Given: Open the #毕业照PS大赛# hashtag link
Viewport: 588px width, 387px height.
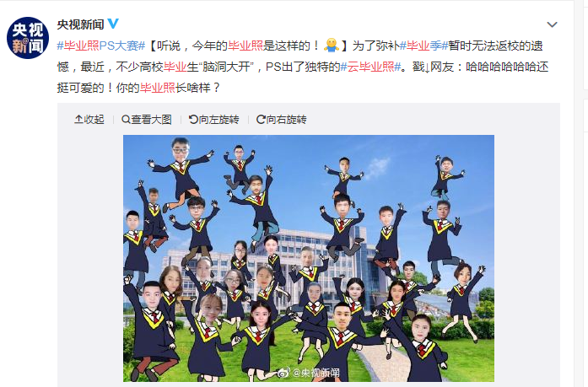Looking at the screenshot, I should pyautogui.click(x=101, y=46).
